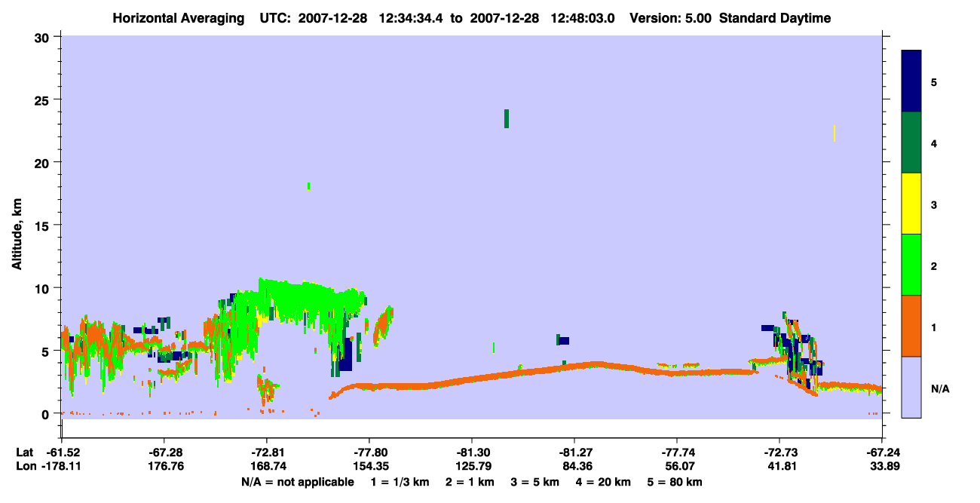
Task: Click the '1 = 1/3 km' legend entry
Action: (399, 482)
